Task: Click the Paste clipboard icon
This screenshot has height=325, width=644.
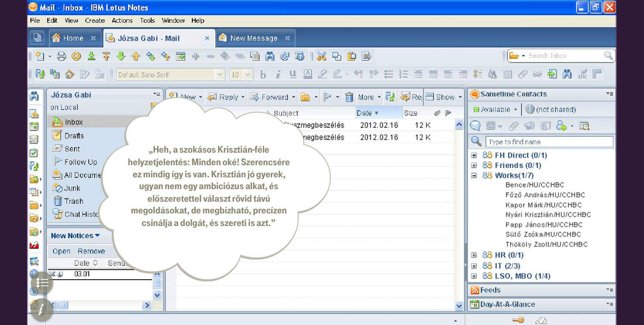Action: click(351, 56)
